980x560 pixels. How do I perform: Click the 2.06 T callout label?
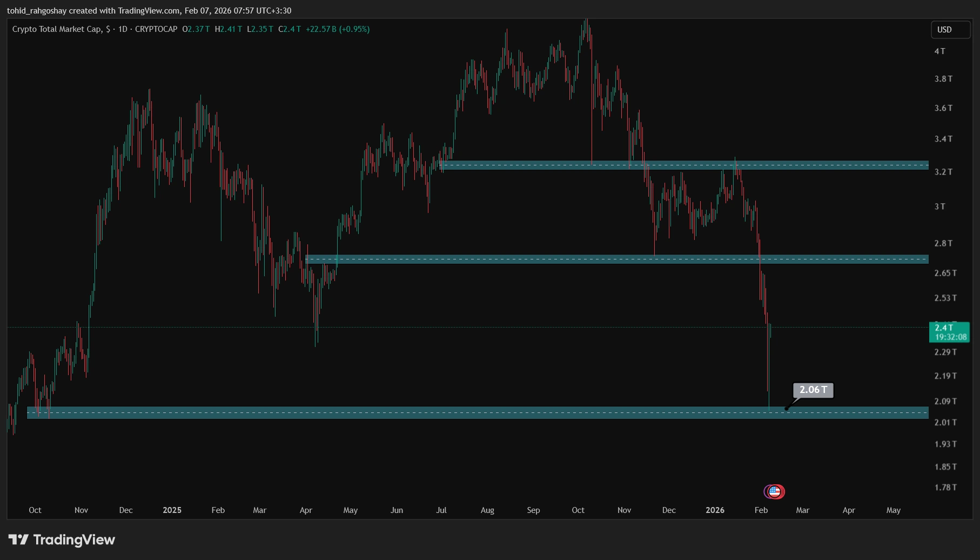813,390
